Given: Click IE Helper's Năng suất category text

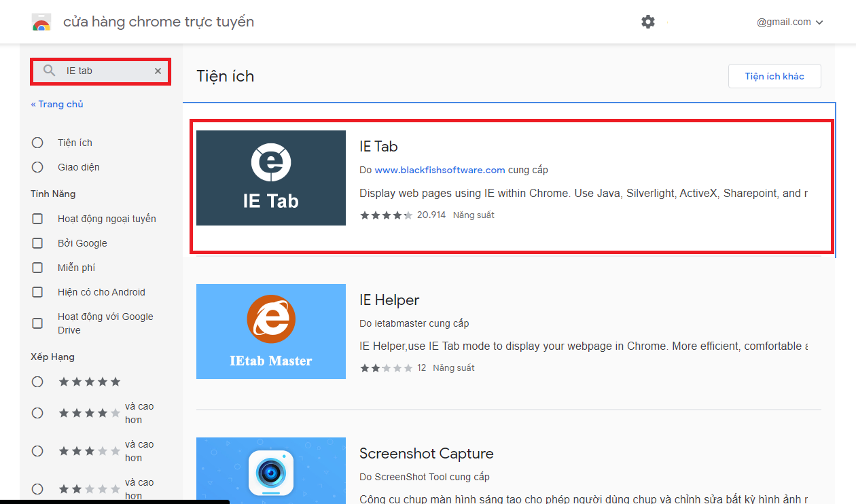Looking at the screenshot, I should click(x=454, y=367).
